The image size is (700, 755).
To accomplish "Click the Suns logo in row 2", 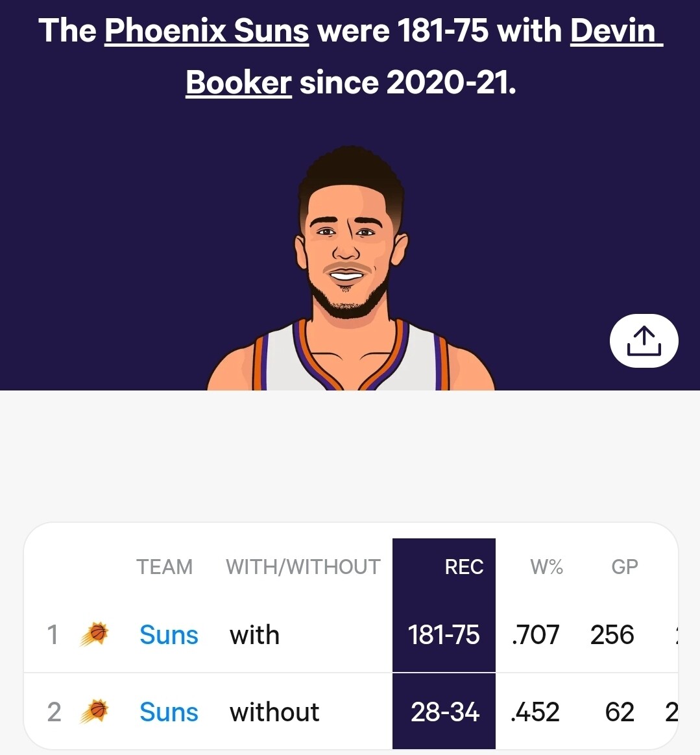I will pyautogui.click(x=95, y=711).
